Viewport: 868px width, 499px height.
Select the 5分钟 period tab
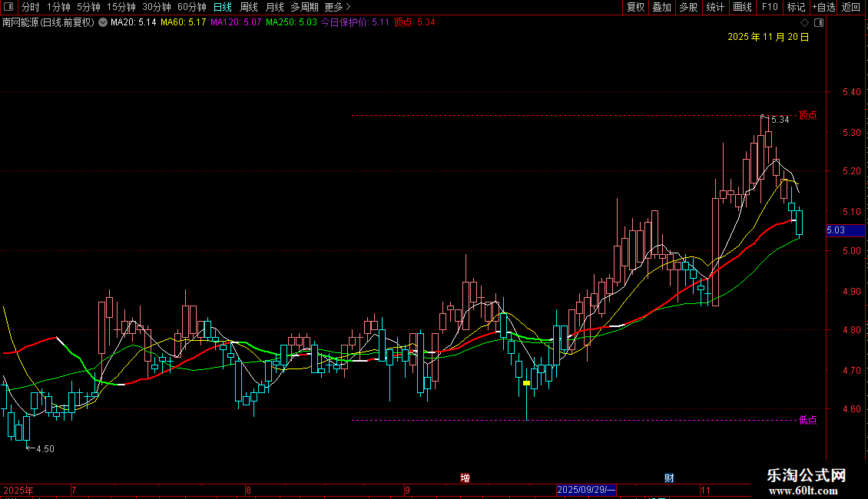click(x=88, y=7)
